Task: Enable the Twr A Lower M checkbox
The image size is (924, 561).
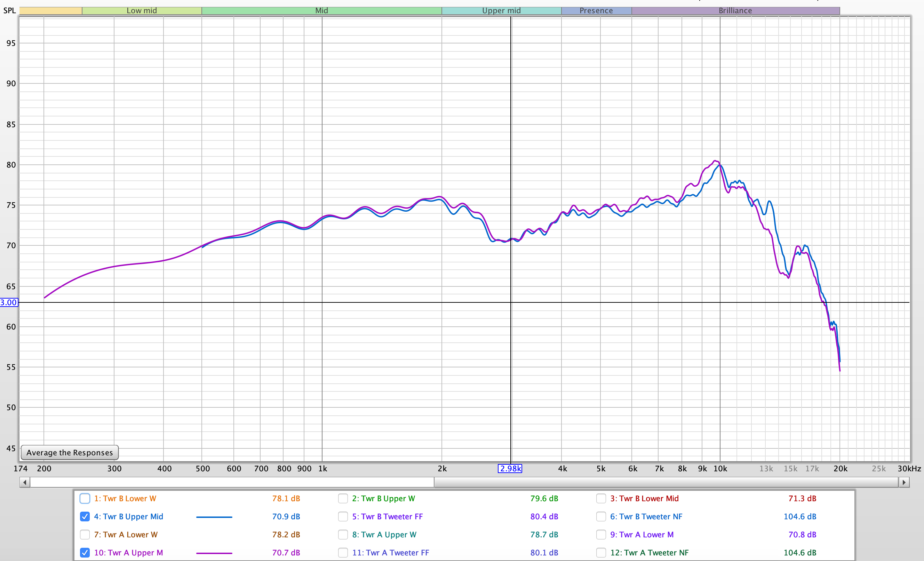Action: click(601, 534)
